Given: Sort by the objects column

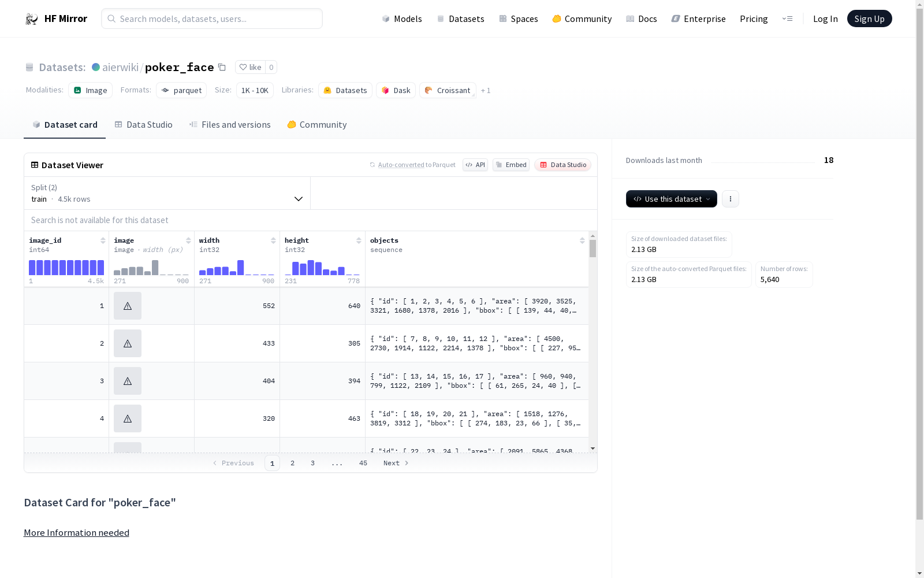Looking at the screenshot, I should click(582, 240).
